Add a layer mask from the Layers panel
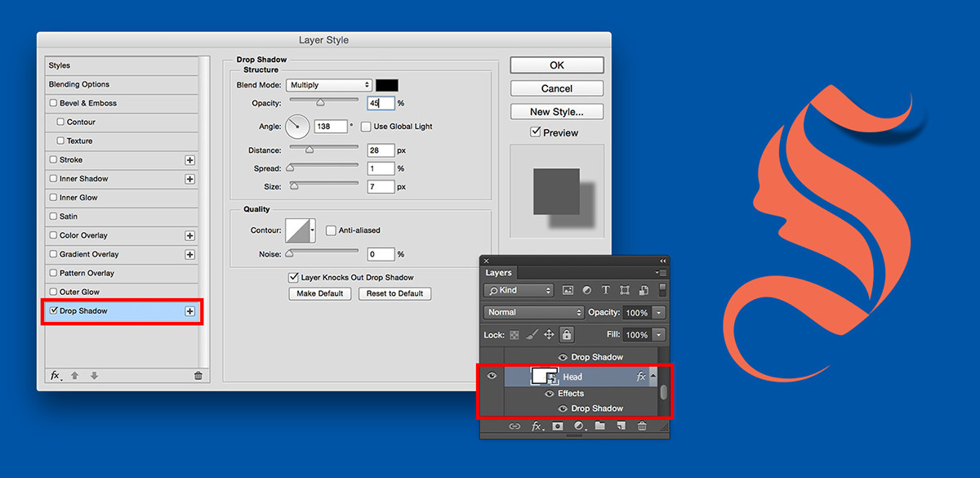The height and width of the screenshot is (478, 980). click(557, 427)
